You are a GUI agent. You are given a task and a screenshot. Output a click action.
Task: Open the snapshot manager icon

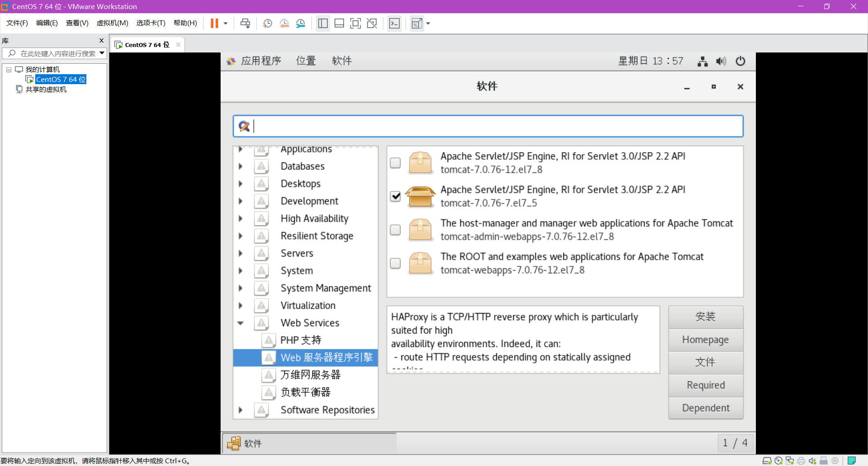tap(301, 23)
